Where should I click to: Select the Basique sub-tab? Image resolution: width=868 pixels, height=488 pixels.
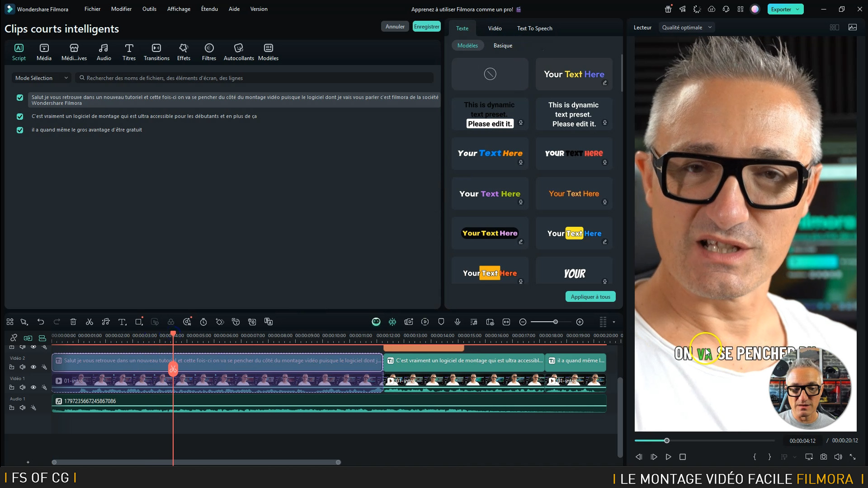[503, 46]
